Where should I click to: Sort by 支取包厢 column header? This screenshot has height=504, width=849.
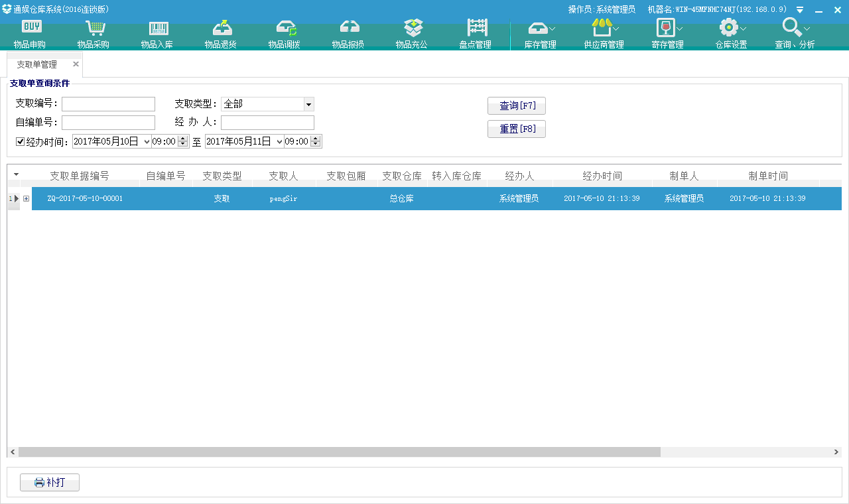click(346, 176)
